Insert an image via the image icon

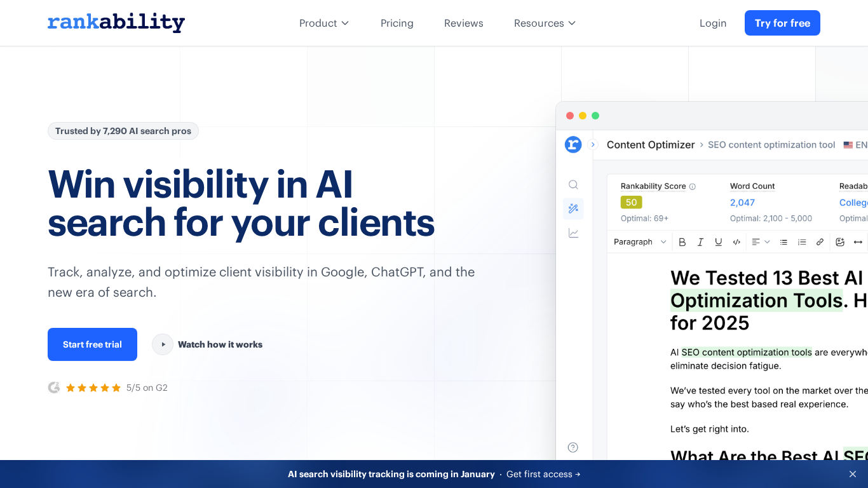(x=839, y=241)
